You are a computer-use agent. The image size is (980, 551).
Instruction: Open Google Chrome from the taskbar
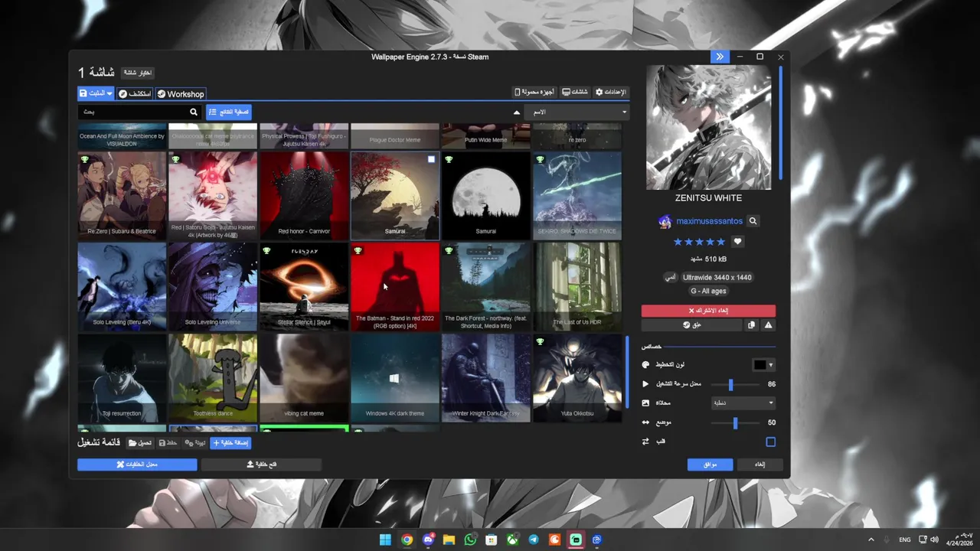tap(407, 540)
